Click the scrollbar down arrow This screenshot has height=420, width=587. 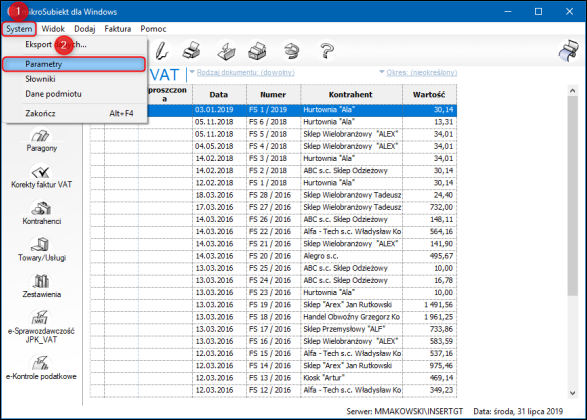click(572, 393)
